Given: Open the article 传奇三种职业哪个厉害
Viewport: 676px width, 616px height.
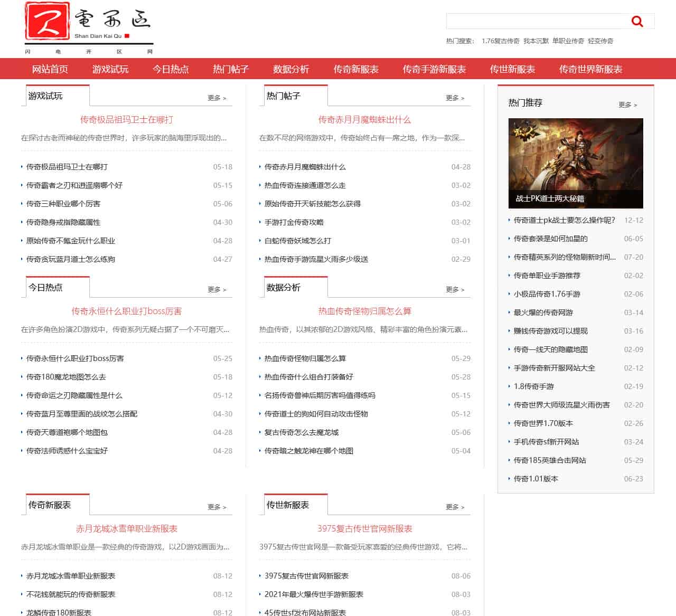Looking at the screenshot, I should 63,204.
